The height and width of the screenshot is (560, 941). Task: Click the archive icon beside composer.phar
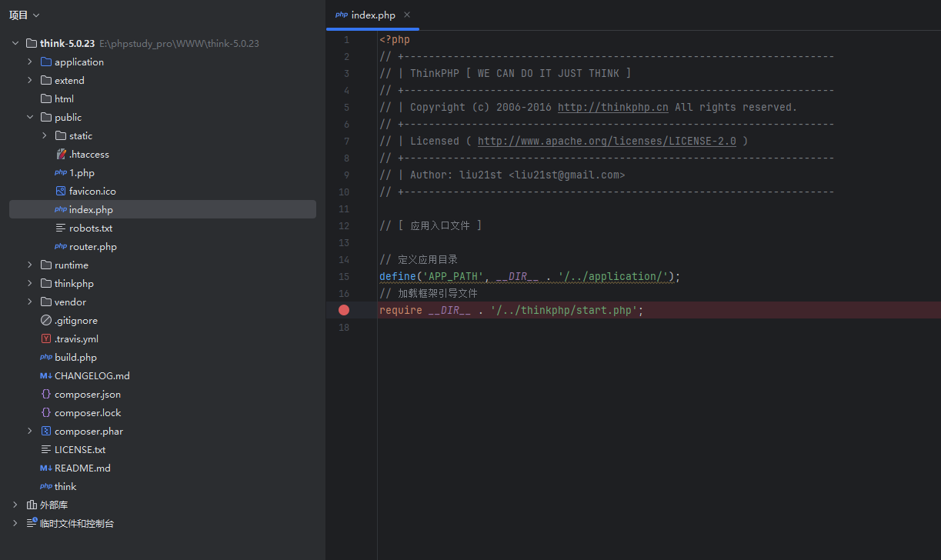point(46,432)
